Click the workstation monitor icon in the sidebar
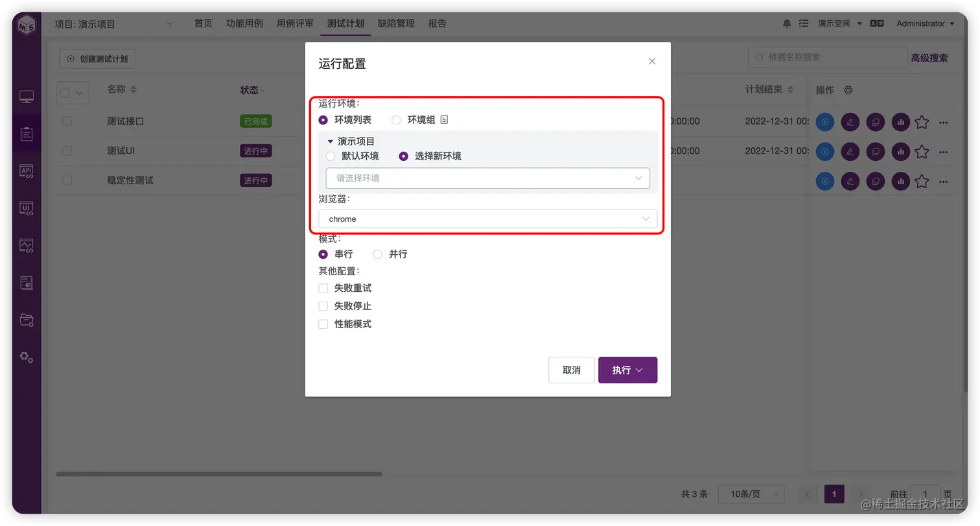Screen dimensions: 980x526 (x=25, y=96)
